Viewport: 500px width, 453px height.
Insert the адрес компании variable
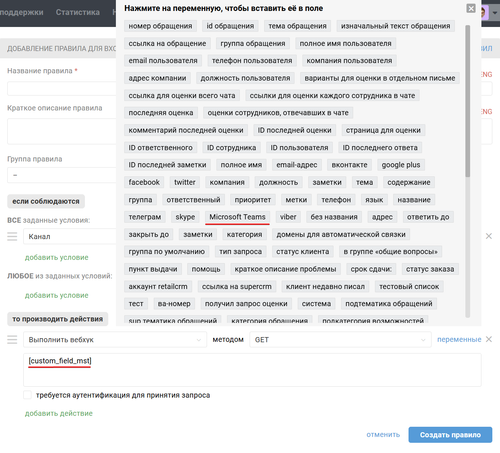pyautogui.click(x=157, y=78)
